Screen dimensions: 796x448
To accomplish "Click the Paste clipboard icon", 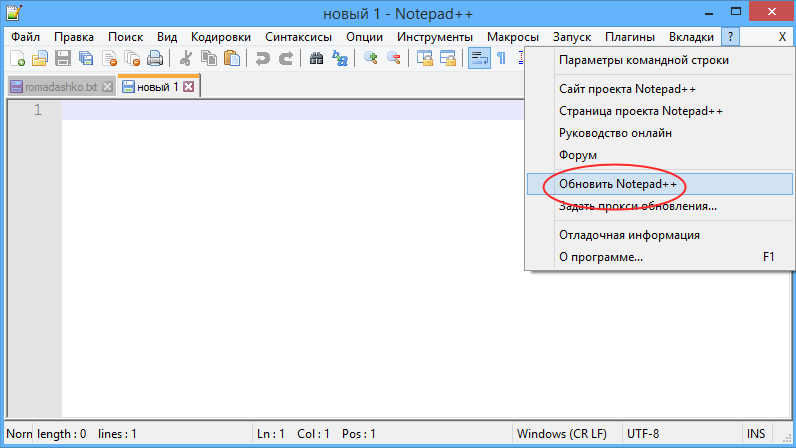I will [x=232, y=58].
